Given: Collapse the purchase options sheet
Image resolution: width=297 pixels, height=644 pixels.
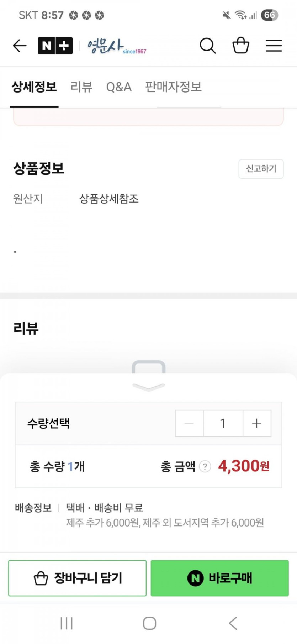Looking at the screenshot, I should click(148, 387).
